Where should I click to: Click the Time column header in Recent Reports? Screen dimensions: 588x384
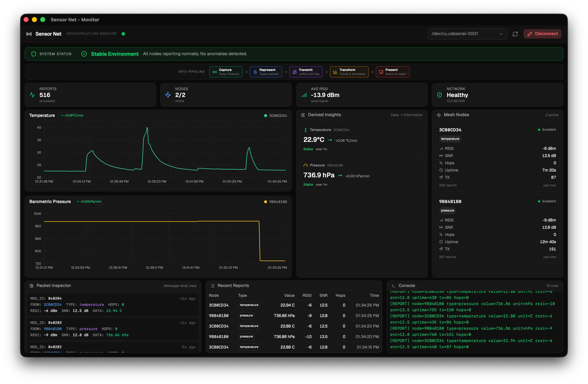tap(374, 296)
